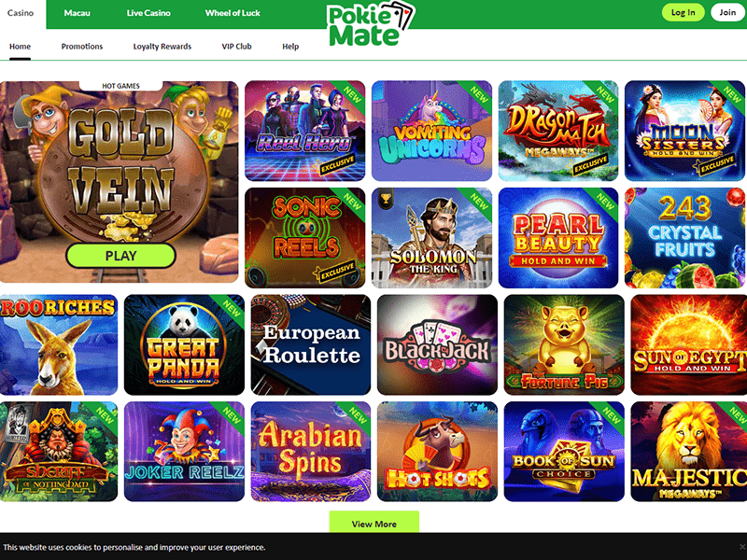Viewport: 747px width, 560px height.
Task: Open the VIP Club page
Action: [237, 46]
